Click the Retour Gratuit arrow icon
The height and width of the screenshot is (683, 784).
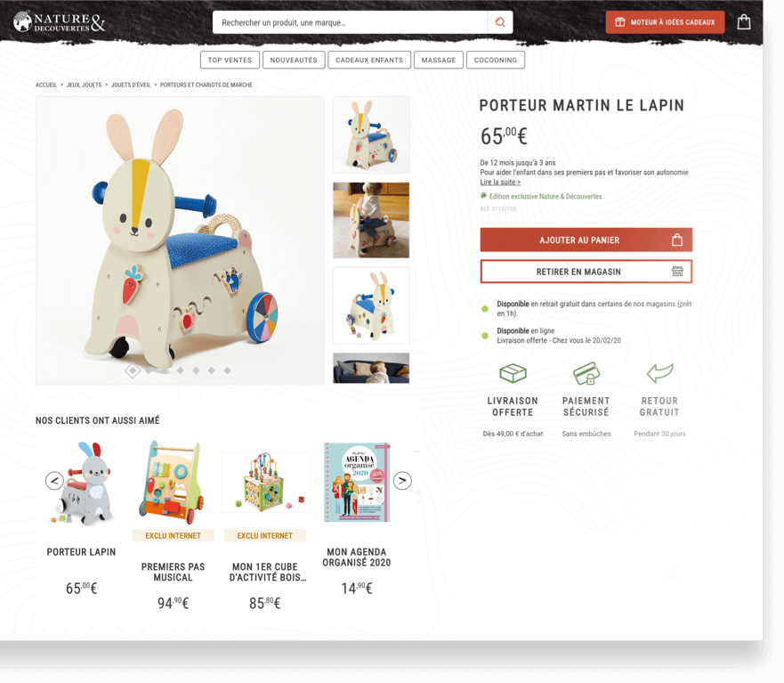[659, 372]
